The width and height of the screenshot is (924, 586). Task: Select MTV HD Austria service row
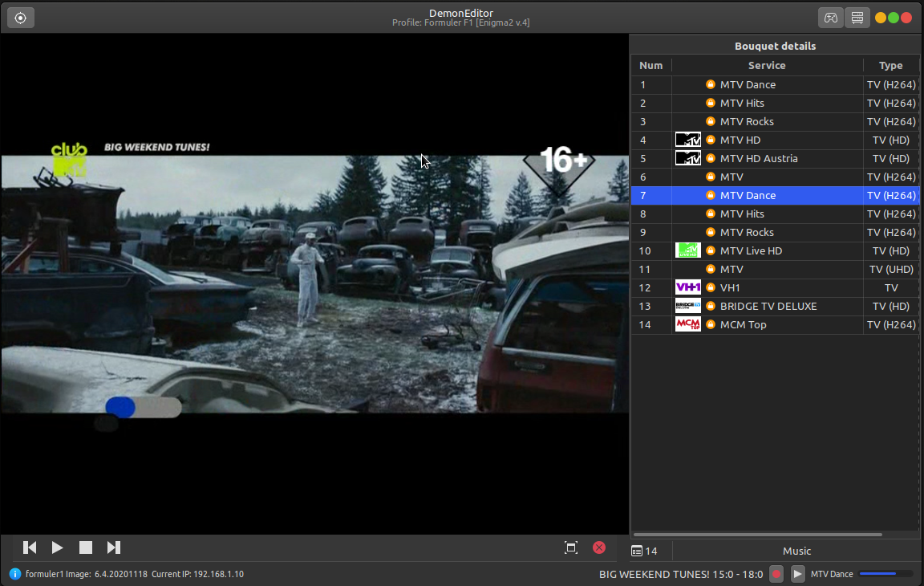pyautogui.click(x=775, y=159)
